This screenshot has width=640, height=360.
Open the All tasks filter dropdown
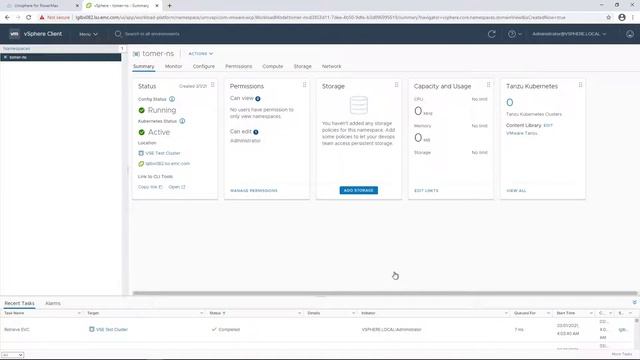pyautogui.click(x=12, y=355)
